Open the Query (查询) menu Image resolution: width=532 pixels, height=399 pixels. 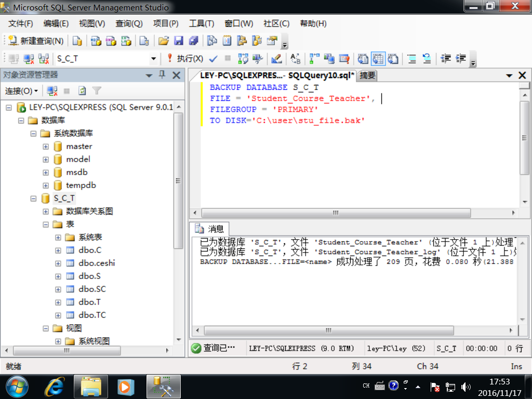[129, 23]
